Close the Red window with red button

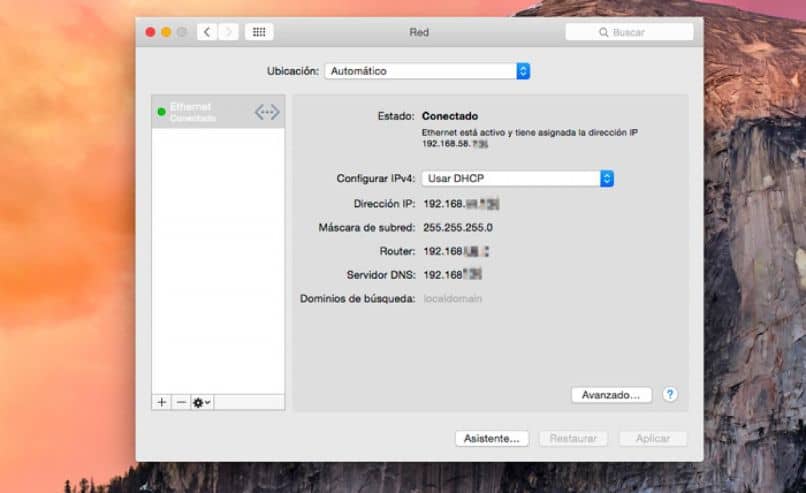pyautogui.click(x=150, y=32)
